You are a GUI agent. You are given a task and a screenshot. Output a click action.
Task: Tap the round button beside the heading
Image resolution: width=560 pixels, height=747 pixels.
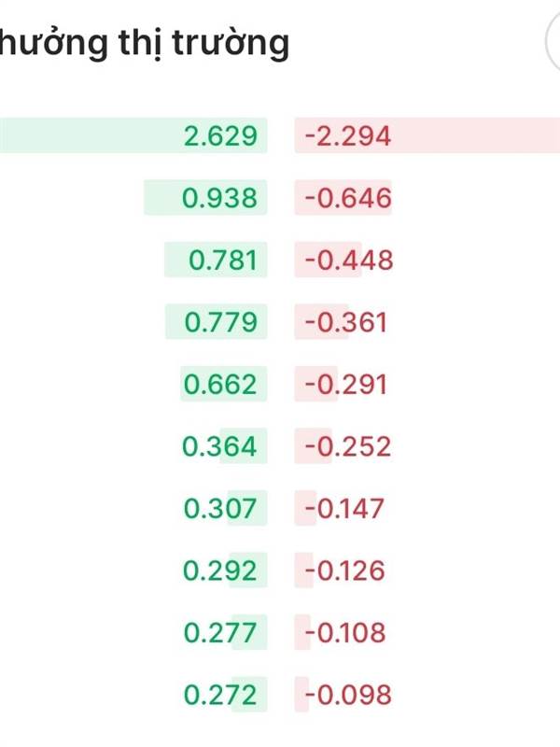553,42
